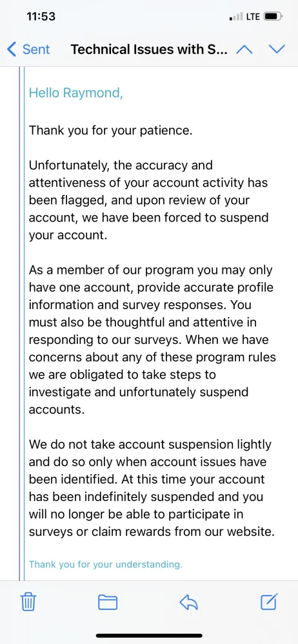The width and height of the screenshot is (298, 644).
Task: Return to the Sent mailbox label
Action: tap(36, 50)
